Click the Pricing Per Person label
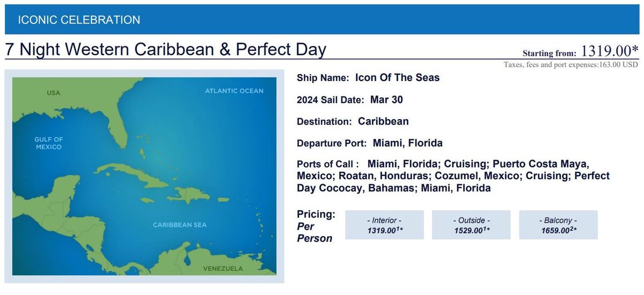Viewport: 644px width, 295px height. point(316,226)
